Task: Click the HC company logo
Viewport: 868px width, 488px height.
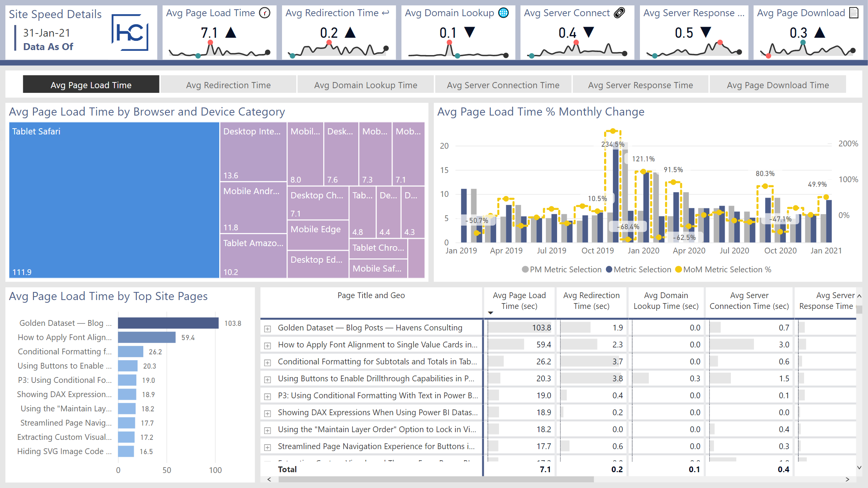Action: (130, 32)
